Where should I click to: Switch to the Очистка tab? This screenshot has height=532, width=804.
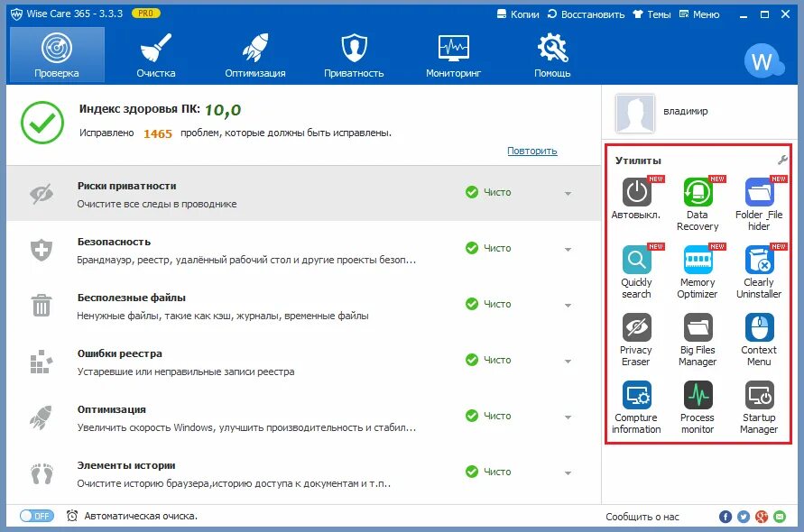(156, 55)
